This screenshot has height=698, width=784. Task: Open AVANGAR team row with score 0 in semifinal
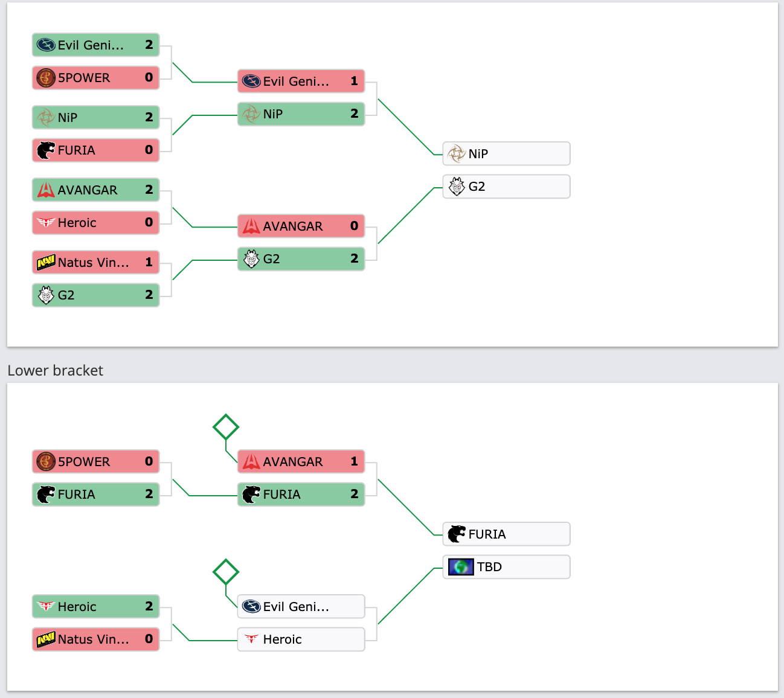301,226
